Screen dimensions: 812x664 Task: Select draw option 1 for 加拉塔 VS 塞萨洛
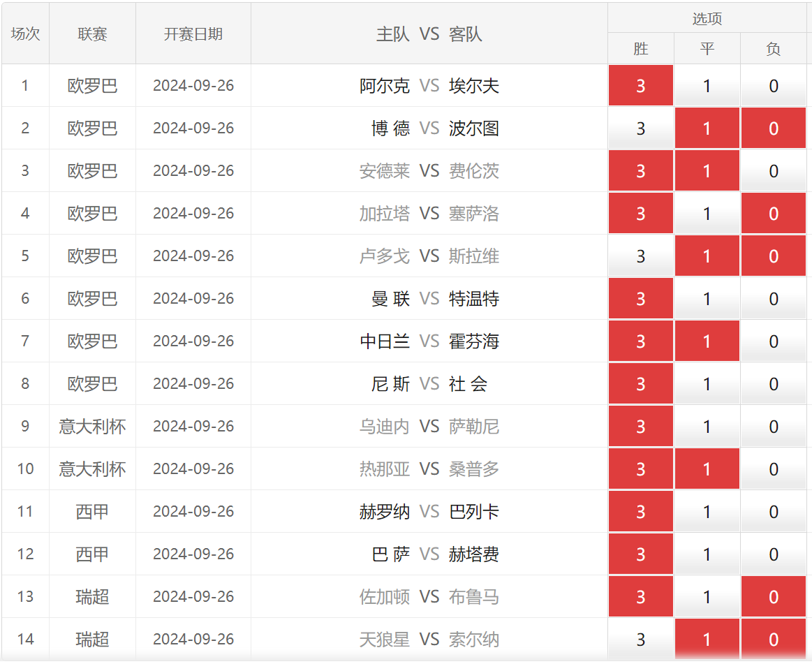707,214
